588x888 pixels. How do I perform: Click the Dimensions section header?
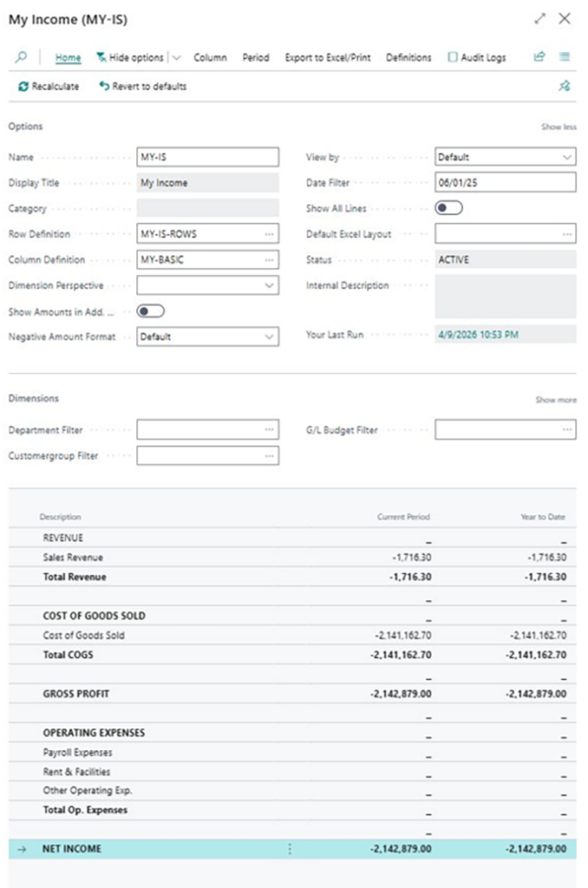(34, 398)
